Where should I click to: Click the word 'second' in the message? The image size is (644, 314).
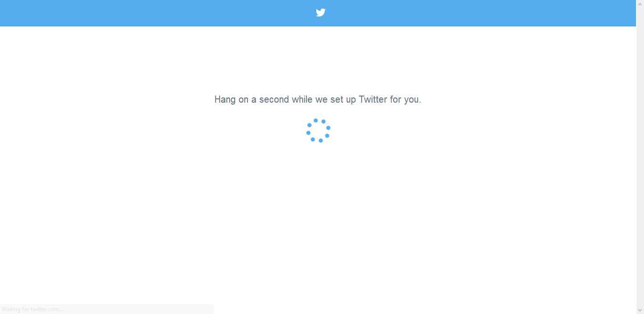(274, 99)
